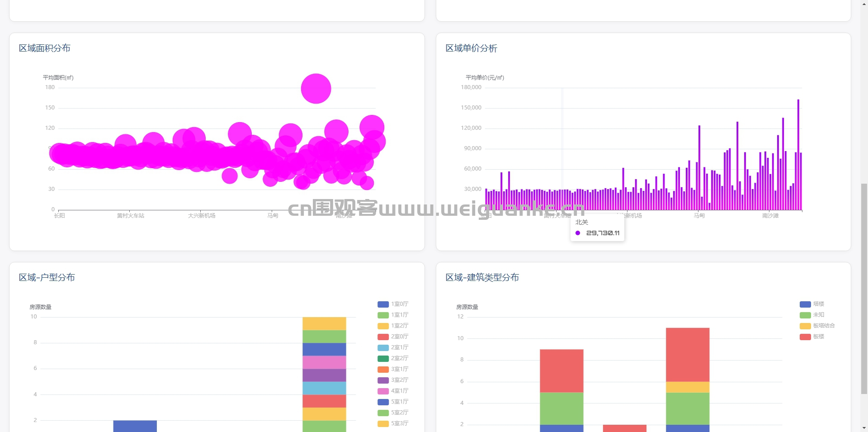Click the 北关 tooltip label
This screenshot has height=432, width=868.
[582, 222]
